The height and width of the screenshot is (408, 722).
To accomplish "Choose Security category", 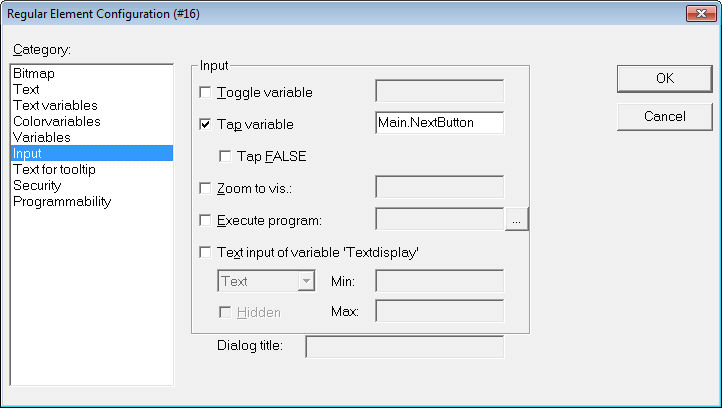I will pyautogui.click(x=92, y=185).
